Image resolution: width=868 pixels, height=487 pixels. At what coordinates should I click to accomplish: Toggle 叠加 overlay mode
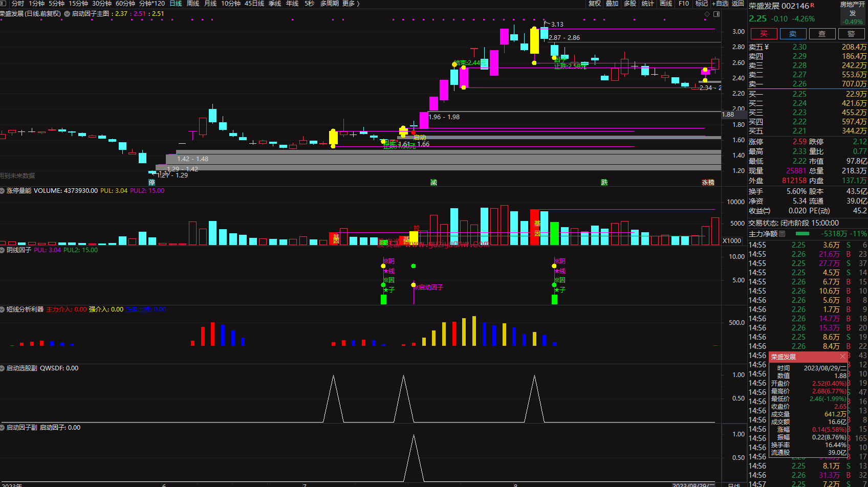[612, 4]
